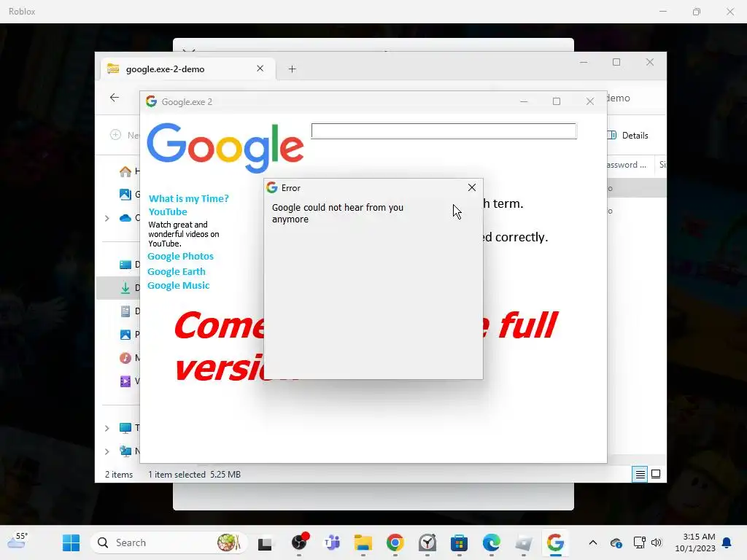
Task: Open Roblox from the taskbar
Action: [524, 542]
